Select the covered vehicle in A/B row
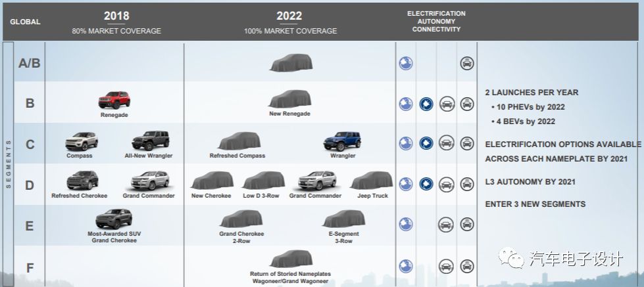644x287 pixels. click(291, 63)
